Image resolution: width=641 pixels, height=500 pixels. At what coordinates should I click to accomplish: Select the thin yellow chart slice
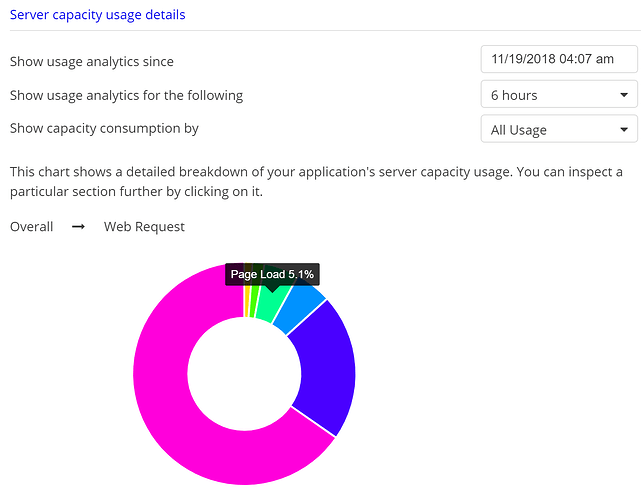(x=247, y=302)
